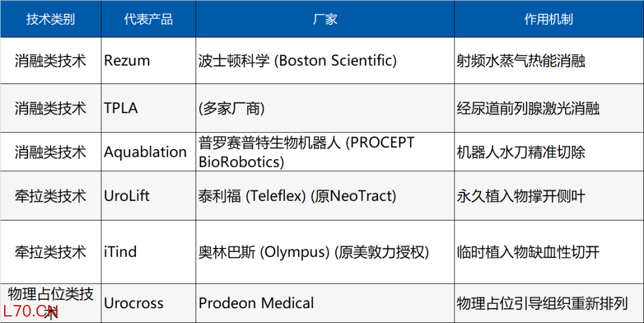Click the PROCEPT BioRobotics manufacturer cell
The width and height of the screenshot is (644, 323).
coord(306,152)
